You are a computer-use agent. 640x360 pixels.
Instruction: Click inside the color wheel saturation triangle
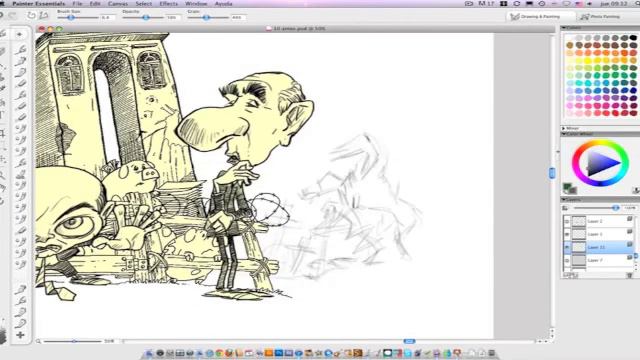coord(600,164)
